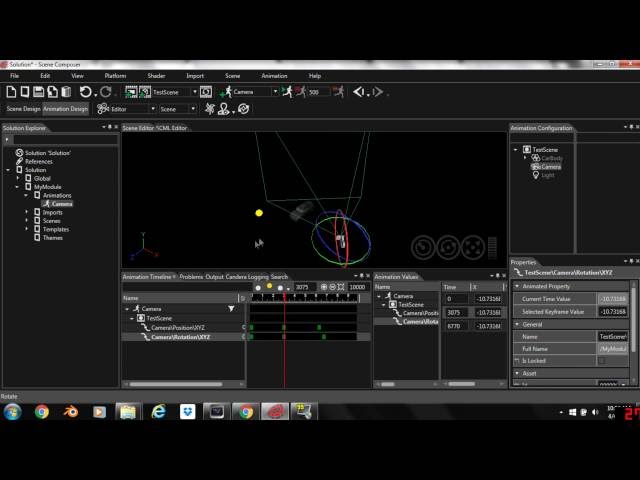Click the New file toolbar icon
Screen dimensions: 640x480
tap(11, 92)
